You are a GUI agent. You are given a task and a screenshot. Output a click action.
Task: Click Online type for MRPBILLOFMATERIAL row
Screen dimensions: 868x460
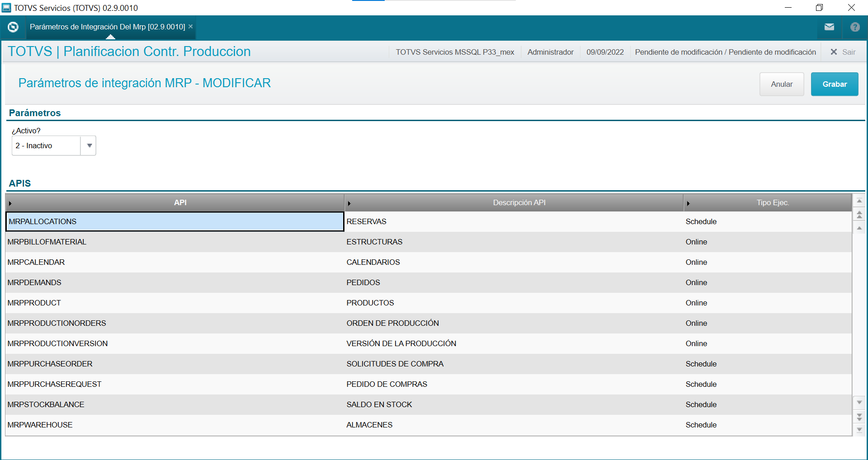click(x=768, y=242)
